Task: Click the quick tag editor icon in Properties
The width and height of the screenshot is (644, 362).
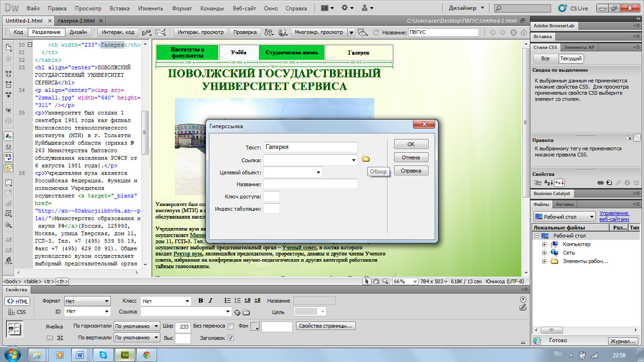Action: pos(523,307)
